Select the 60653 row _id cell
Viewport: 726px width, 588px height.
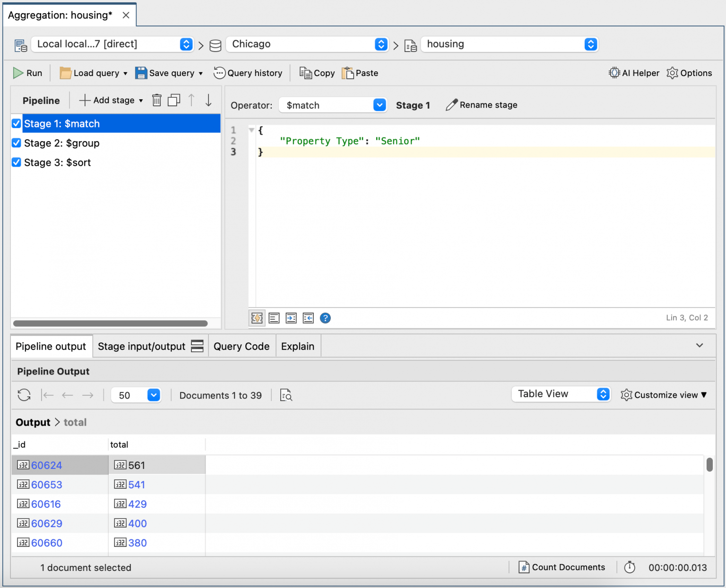click(47, 485)
